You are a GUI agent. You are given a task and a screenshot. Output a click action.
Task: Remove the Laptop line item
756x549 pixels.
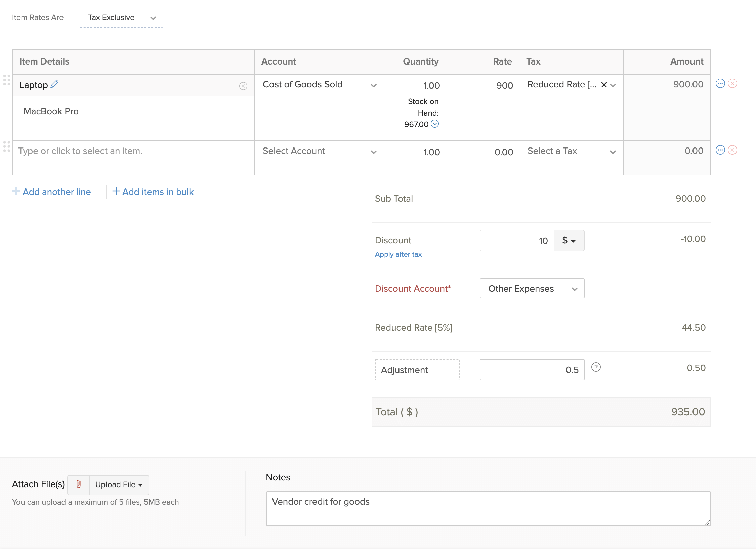point(732,84)
